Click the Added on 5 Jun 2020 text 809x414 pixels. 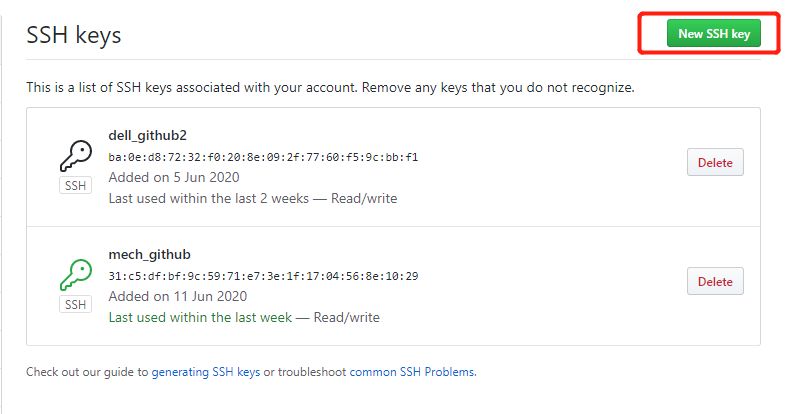click(x=174, y=178)
